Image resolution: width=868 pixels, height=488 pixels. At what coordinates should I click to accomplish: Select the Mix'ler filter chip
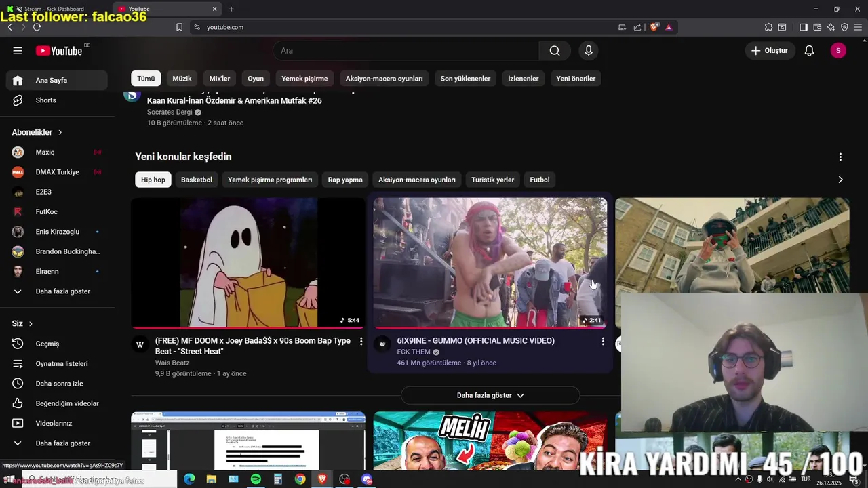click(220, 79)
